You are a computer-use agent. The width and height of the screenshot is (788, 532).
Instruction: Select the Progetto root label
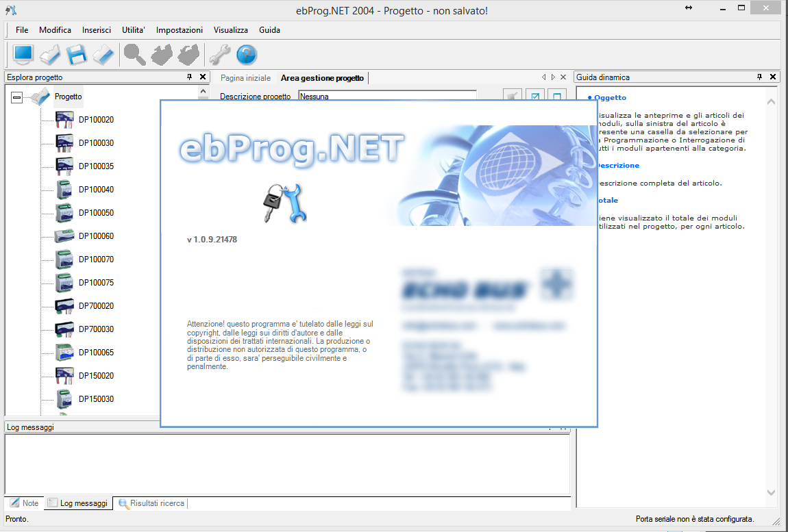pos(69,97)
